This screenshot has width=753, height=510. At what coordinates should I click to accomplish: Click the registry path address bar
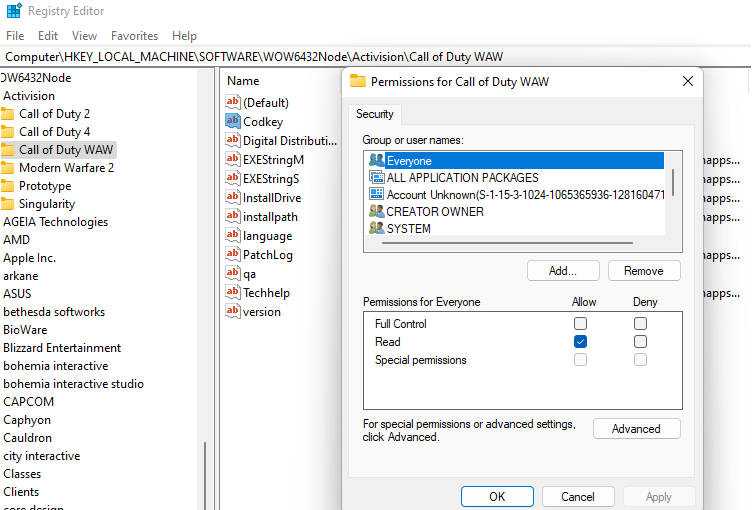coord(376,57)
